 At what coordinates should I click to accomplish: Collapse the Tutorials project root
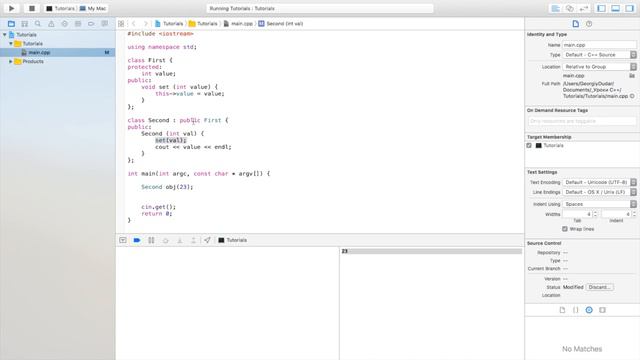coord(4,35)
